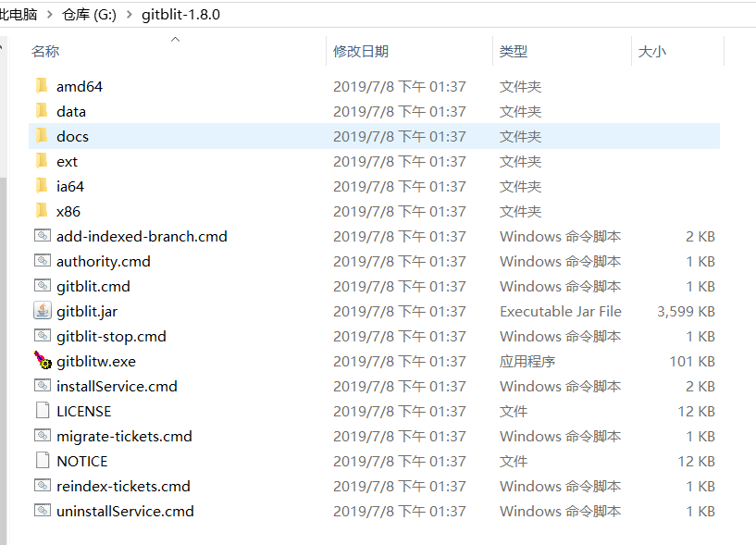
Task: Select file name gitblit.jar
Action: [x=87, y=312]
